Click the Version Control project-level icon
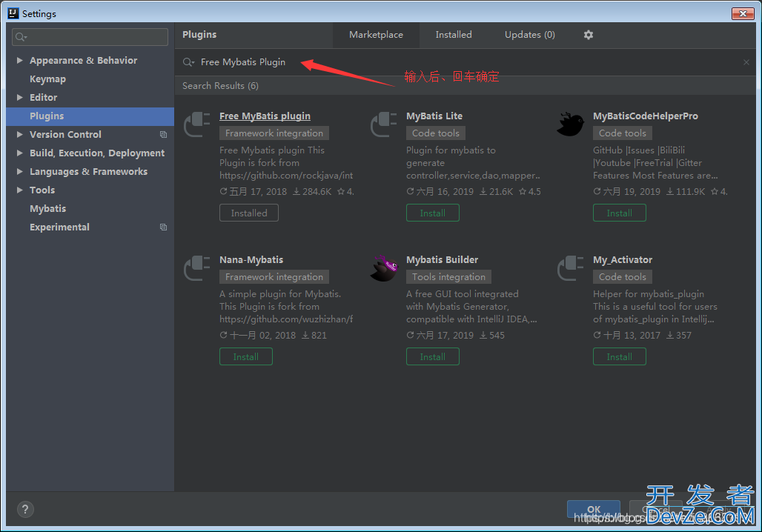This screenshot has width=762, height=532. [163, 135]
